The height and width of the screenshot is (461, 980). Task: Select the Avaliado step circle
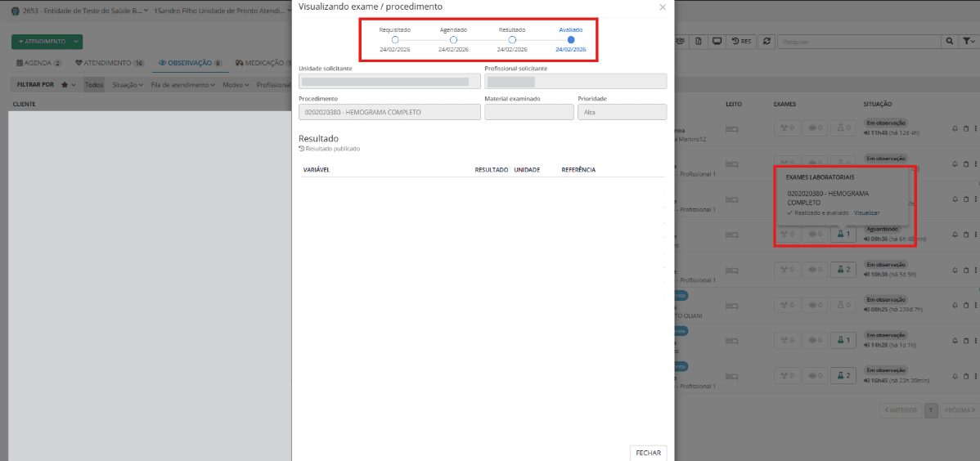[571, 39]
